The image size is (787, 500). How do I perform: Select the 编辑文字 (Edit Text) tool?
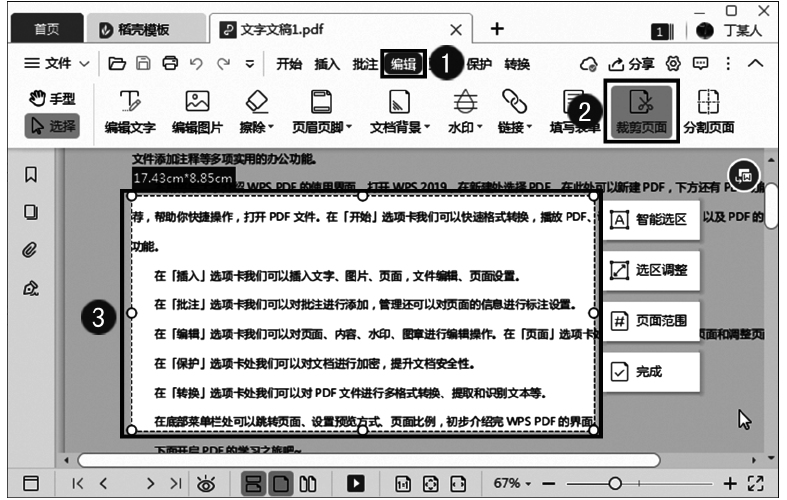tap(130, 110)
